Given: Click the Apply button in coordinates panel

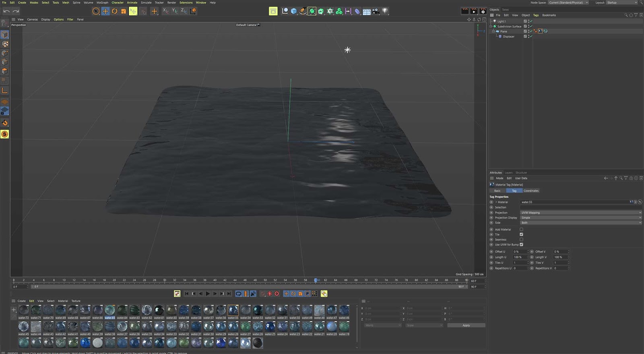Looking at the screenshot, I should tap(466, 325).
